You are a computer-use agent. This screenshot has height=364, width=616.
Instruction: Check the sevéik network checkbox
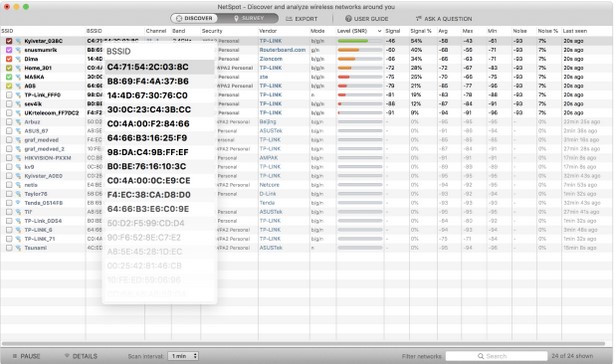click(x=9, y=104)
